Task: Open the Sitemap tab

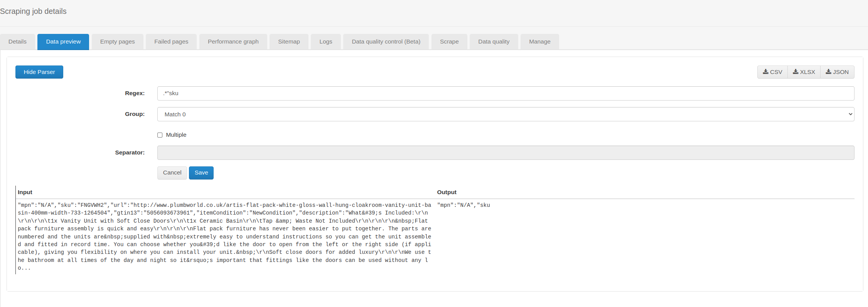Action: 289,42
